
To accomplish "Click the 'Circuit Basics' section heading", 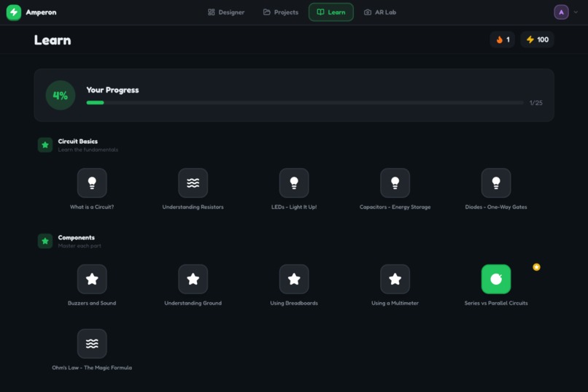I will click(x=77, y=142).
